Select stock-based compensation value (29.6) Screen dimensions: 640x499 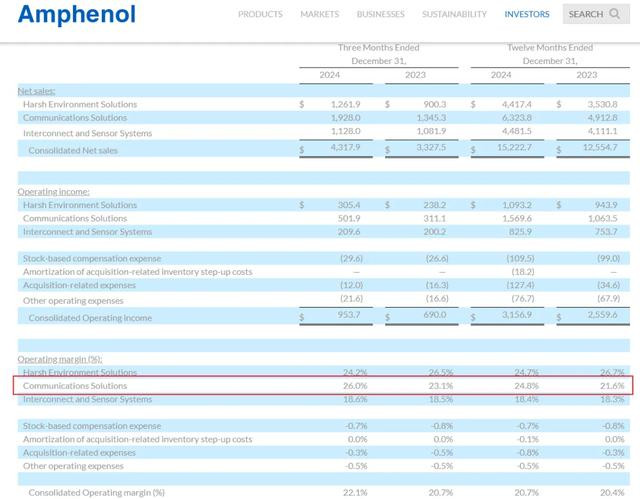[x=351, y=259]
